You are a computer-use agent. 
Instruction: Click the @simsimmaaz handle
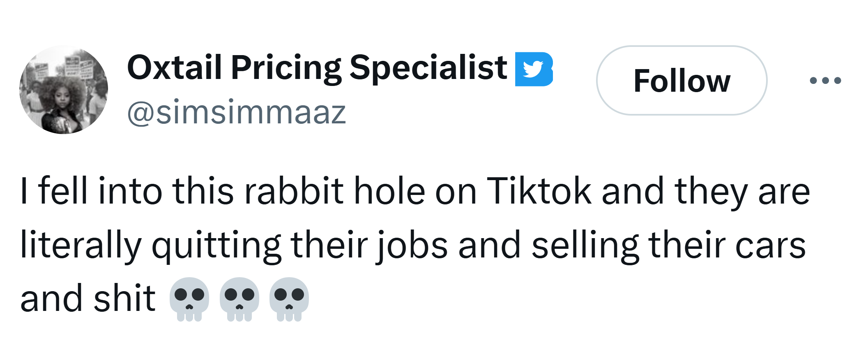pos(237,112)
